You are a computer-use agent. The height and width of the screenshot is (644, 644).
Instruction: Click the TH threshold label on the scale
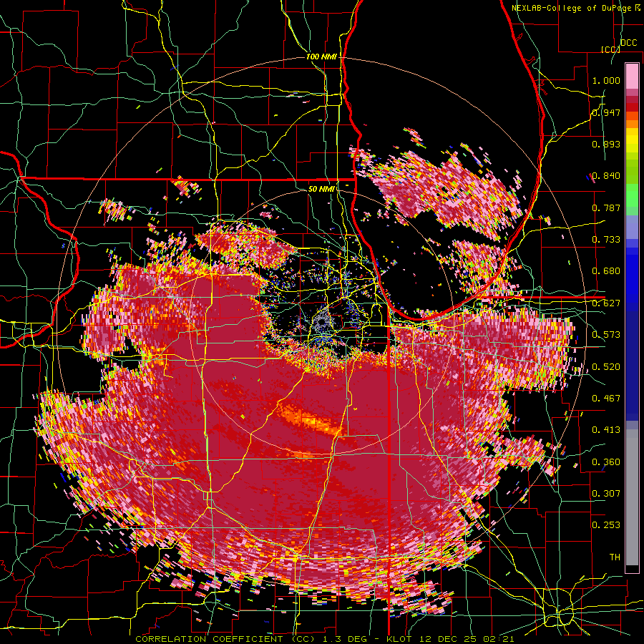click(x=615, y=557)
